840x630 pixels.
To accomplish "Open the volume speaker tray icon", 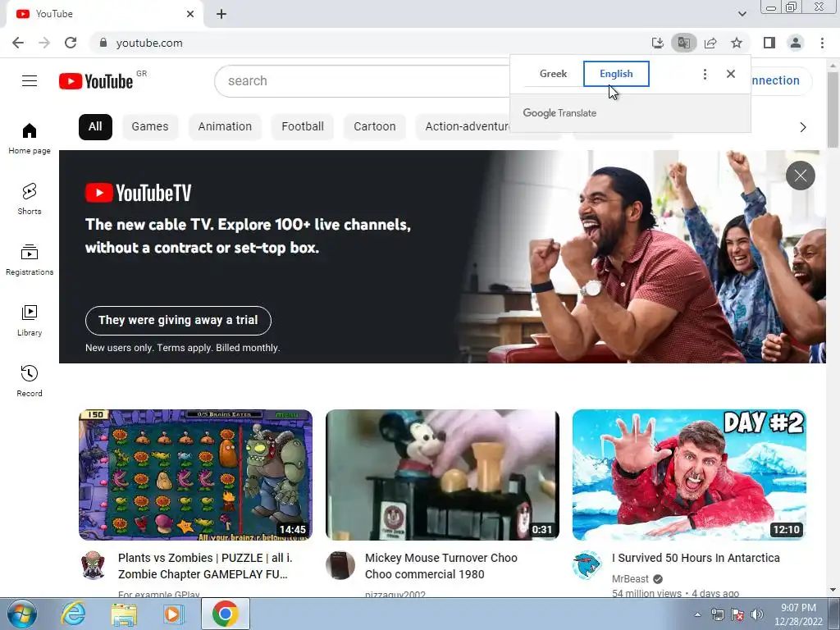I will (x=757, y=614).
